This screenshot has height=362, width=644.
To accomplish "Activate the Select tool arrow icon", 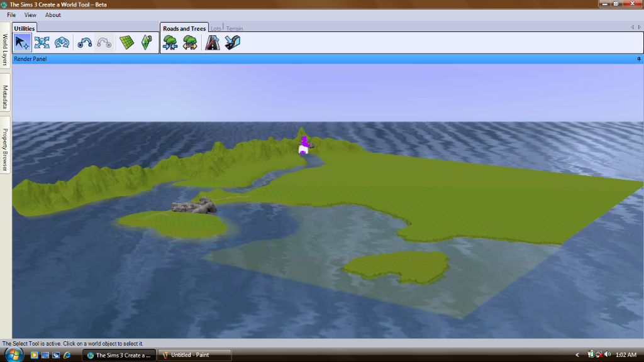I will click(22, 43).
